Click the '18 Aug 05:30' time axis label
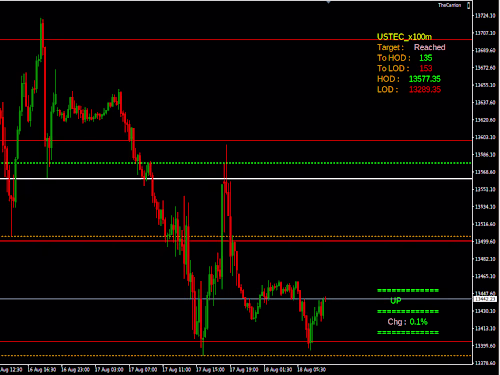Screen dimensions: 500x375 click(x=312, y=369)
